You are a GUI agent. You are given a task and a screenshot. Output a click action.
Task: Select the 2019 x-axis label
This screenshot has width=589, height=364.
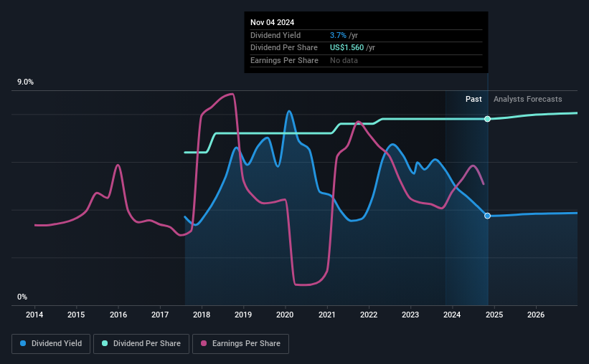pyautogui.click(x=243, y=315)
